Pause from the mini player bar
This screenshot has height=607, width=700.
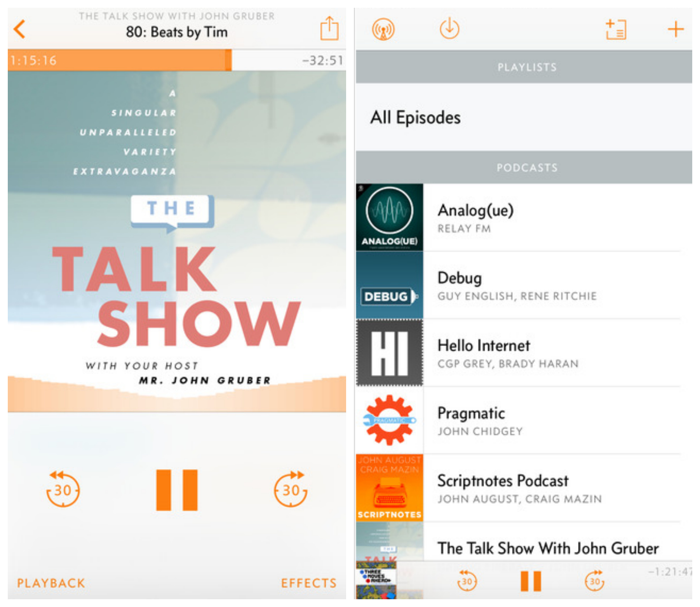coord(531,581)
